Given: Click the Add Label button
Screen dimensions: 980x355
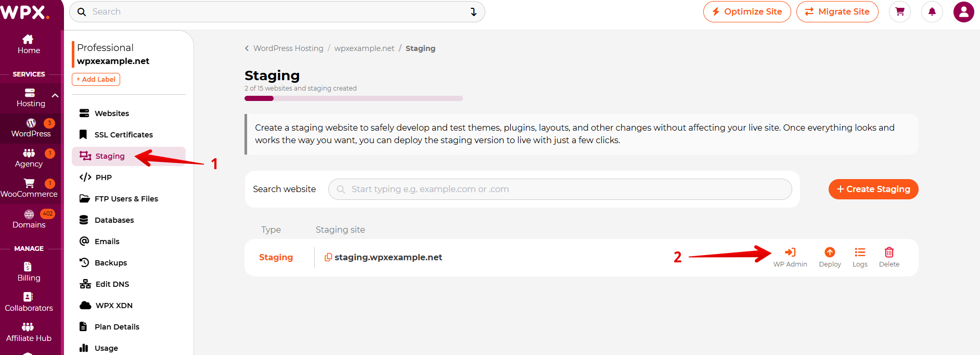Looking at the screenshot, I should click(96, 79).
